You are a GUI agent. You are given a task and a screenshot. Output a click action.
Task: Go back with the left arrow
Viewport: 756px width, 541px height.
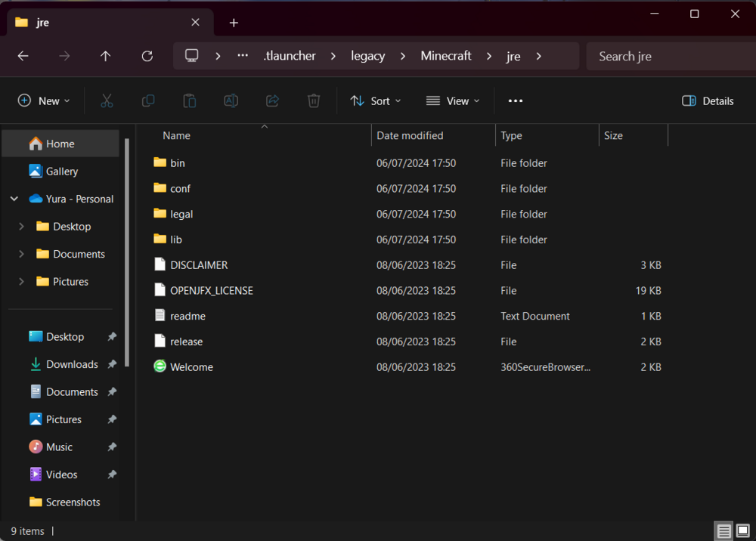pyautogui.click(x=23, y=56)
